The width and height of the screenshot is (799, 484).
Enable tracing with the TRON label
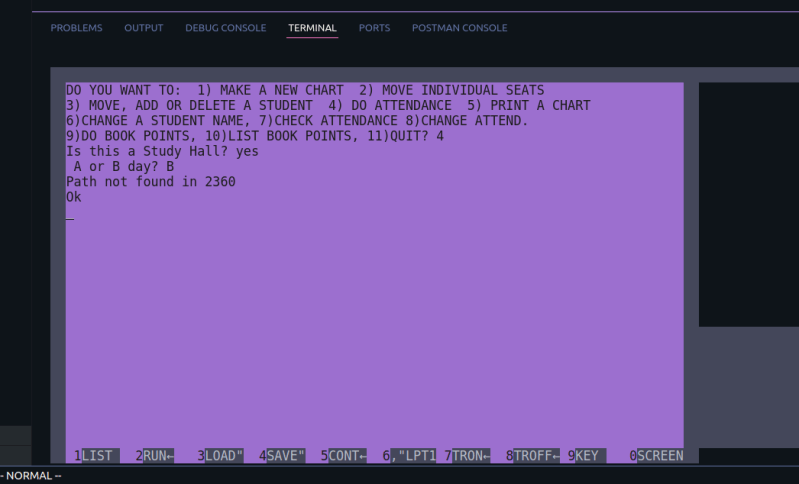[x=472, y=456]
